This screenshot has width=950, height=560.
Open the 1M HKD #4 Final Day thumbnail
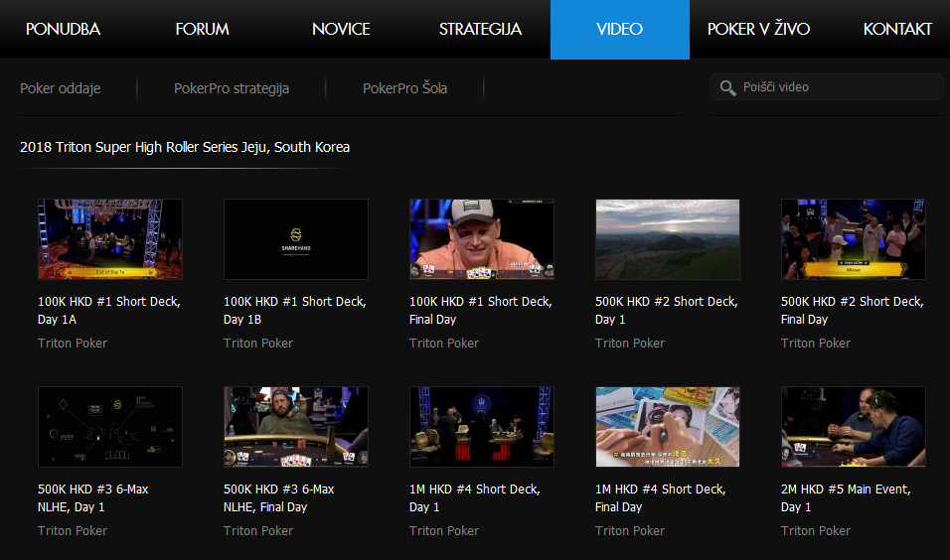(x=667, y=426)
